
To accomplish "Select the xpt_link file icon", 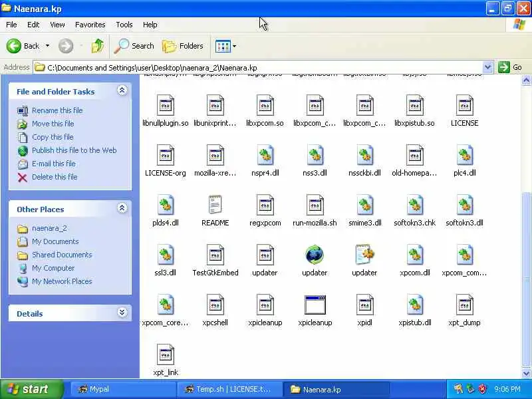I will click(165, 354).
